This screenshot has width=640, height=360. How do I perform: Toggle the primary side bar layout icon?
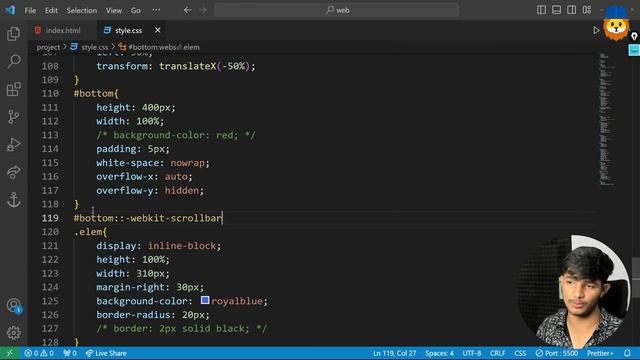tap(541, 10)
